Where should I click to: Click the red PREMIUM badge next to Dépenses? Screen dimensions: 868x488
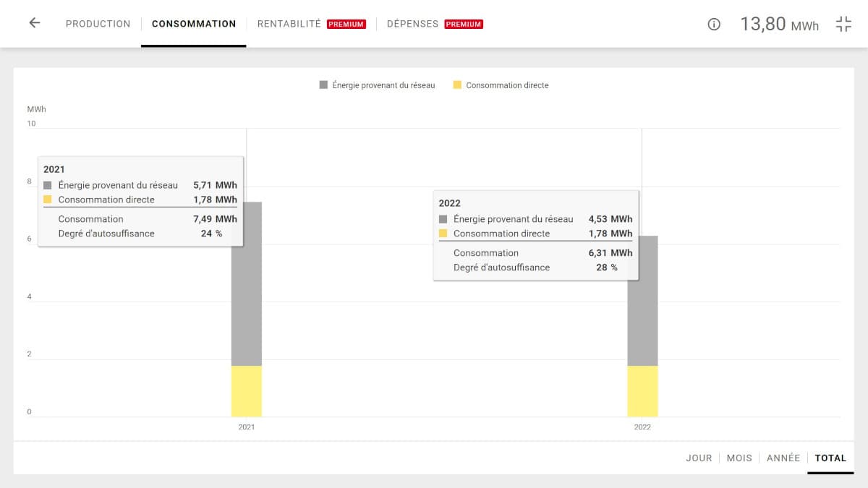[464, 24]
